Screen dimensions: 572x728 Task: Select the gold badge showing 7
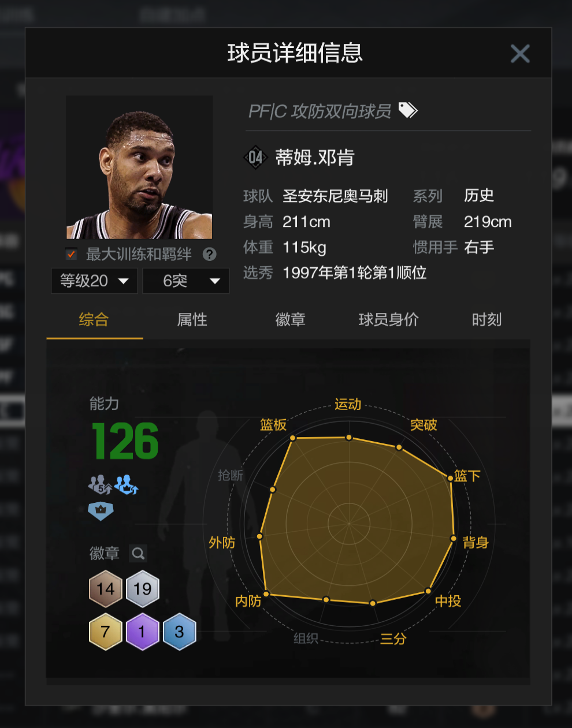tap(105, 632)
